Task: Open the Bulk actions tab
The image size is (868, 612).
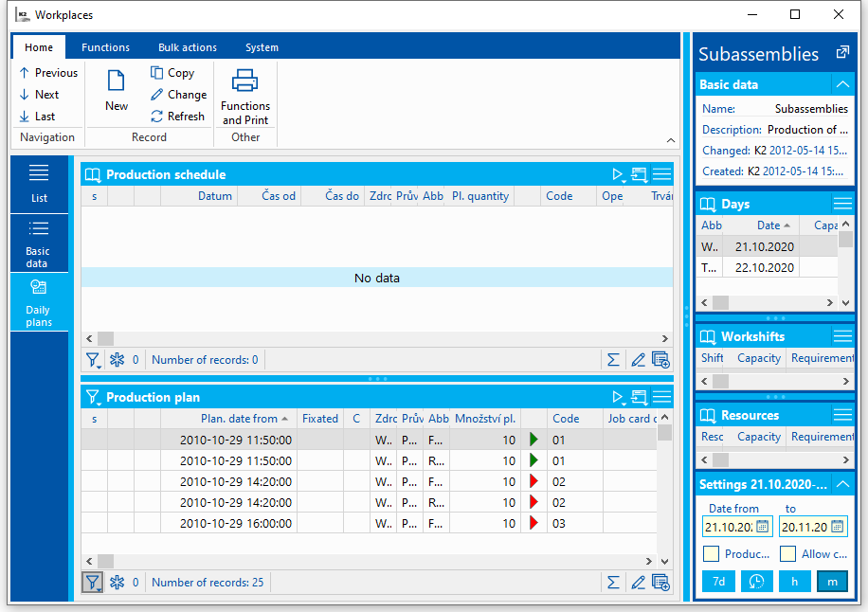Action: click(187, 47)
